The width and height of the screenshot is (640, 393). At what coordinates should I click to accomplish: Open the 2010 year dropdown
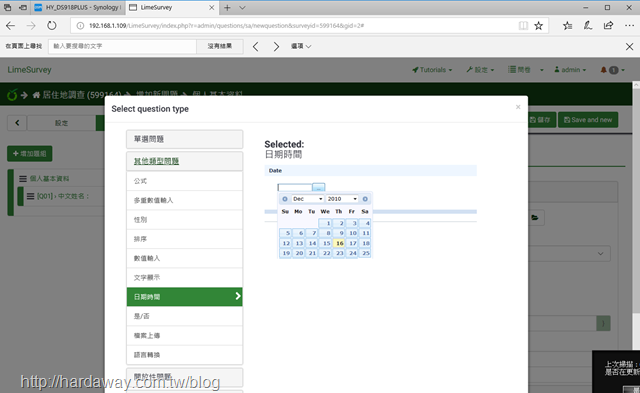[x=342, y=199]
